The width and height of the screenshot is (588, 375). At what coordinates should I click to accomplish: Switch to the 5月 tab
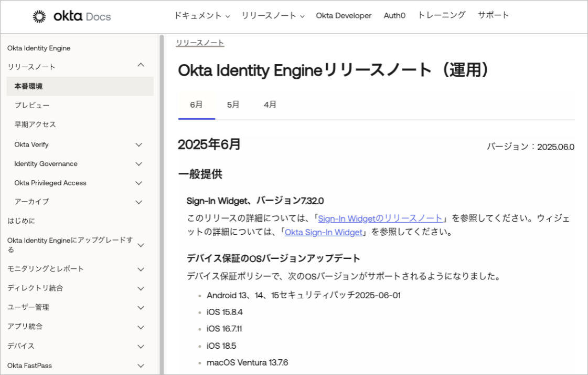tap(232, 105)
